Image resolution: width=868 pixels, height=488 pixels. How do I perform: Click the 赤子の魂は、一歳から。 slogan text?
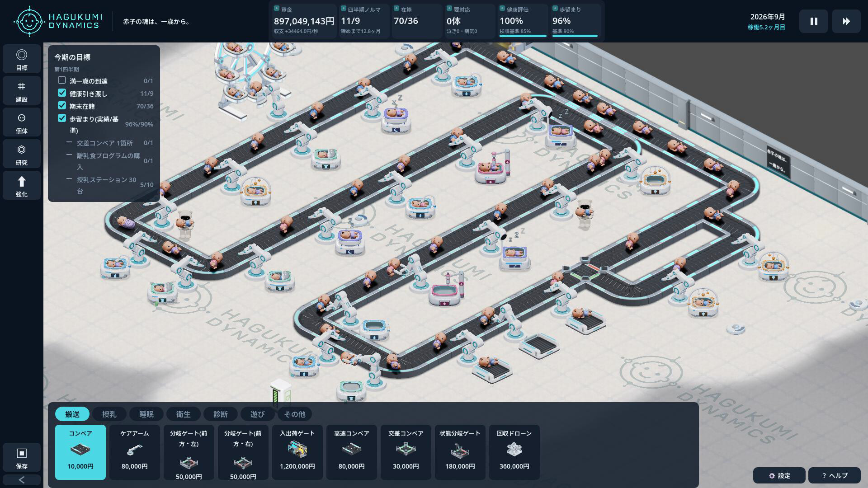click(156, 21)
